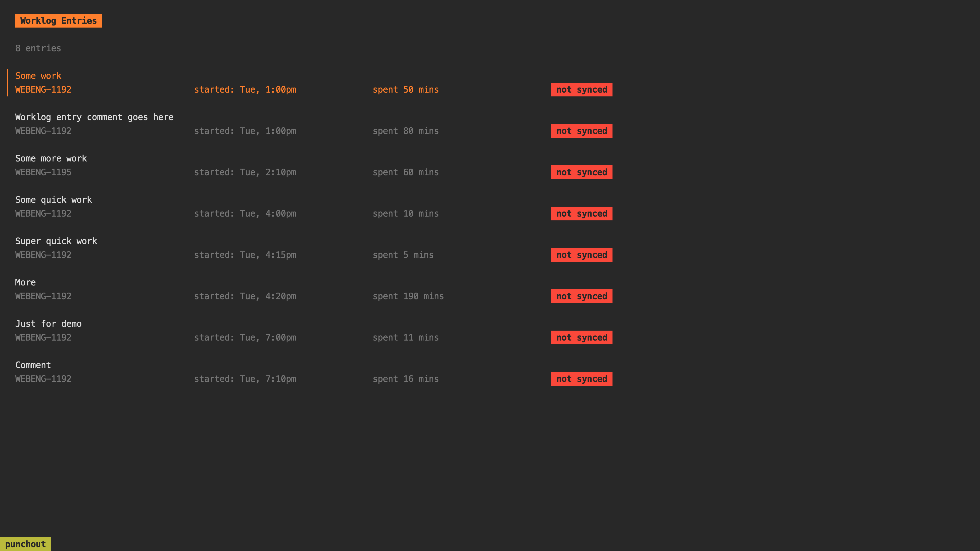Image resolution: width=980 pixels, height=551 pixels.
Task: Click 'started: Tue, 4:00pm' timestamp
Action: 245,214
